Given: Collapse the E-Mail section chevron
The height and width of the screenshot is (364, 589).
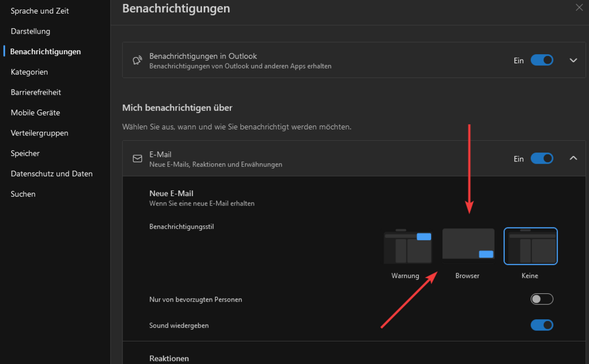Looking at the screenshot, I should (573, 158).
